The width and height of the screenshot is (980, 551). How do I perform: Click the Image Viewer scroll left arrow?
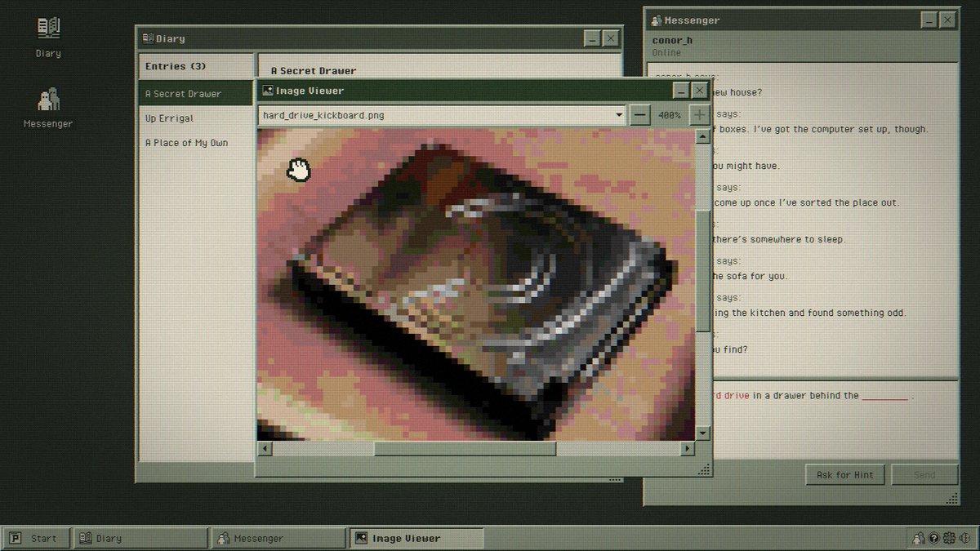pos(265,449)
